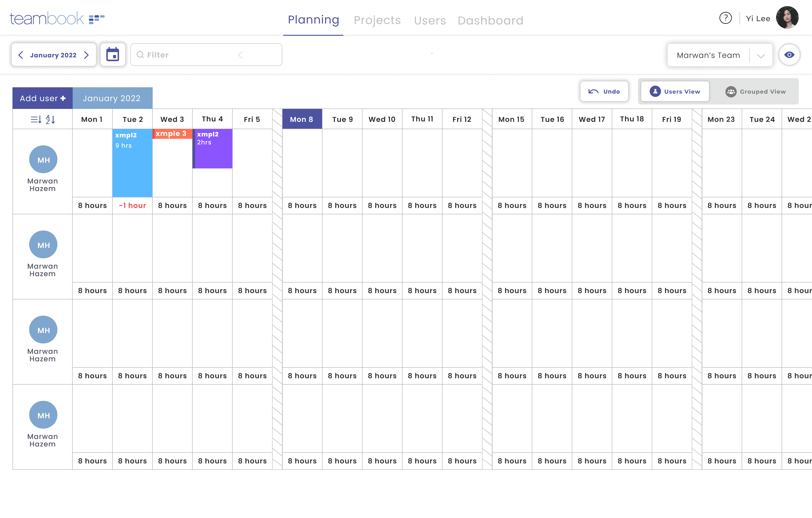Click the A-Z alphabetical sort icon
The width and height of the screenshot is (812, 518).
tap(50, 119)
